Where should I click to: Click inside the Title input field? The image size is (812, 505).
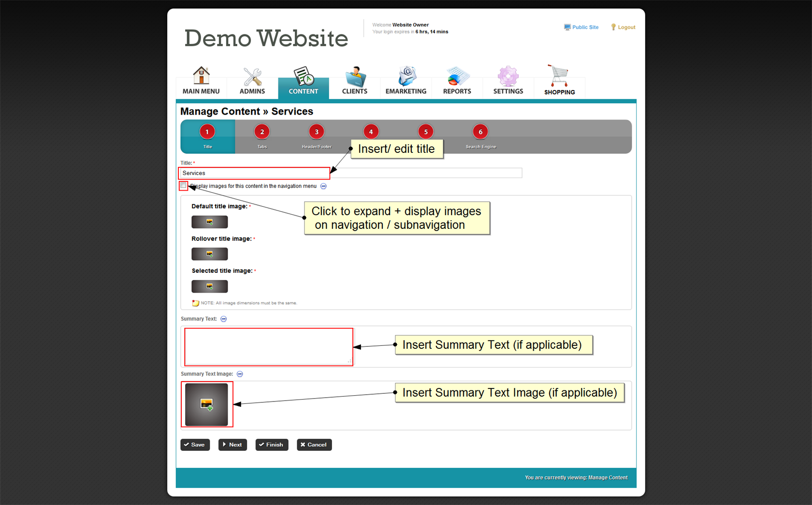click(254, 173)
